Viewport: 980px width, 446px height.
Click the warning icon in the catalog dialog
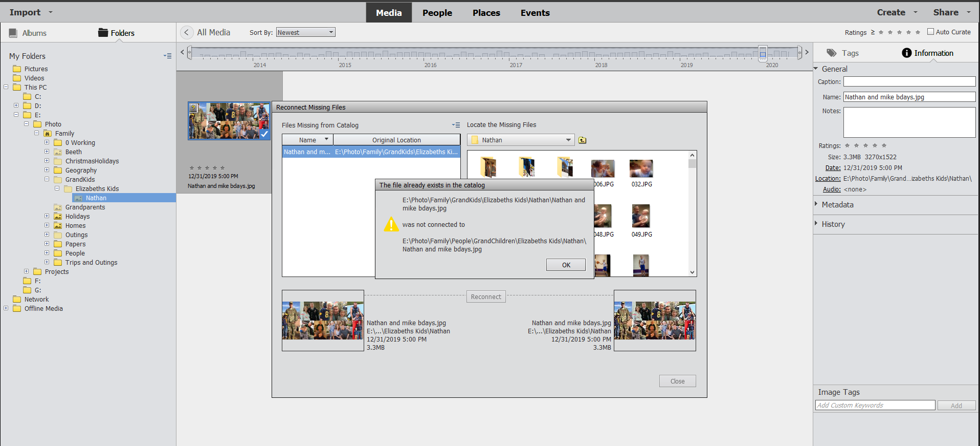(391, 224)
